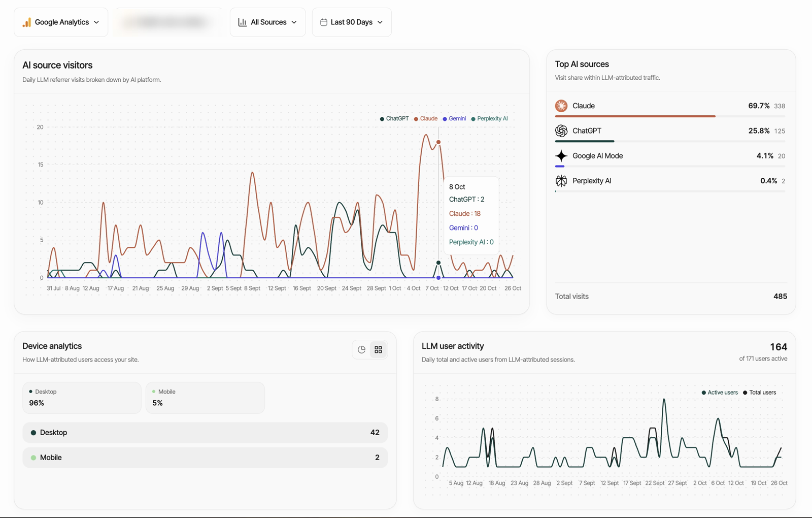Select the Desktop 96% summary card
The height and width of the screenshot is (518, 812).
(82, 398)
